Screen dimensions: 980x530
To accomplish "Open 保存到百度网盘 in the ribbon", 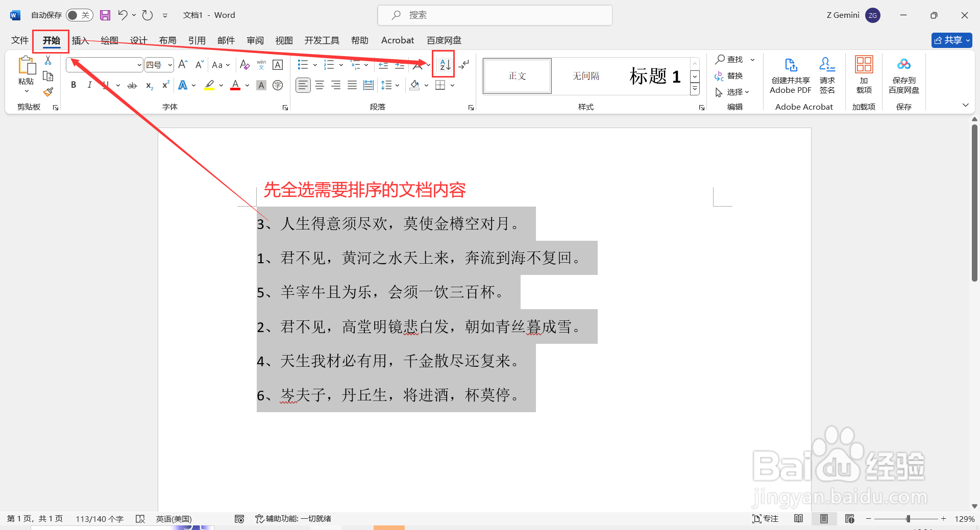I will (x=903, y=75).
